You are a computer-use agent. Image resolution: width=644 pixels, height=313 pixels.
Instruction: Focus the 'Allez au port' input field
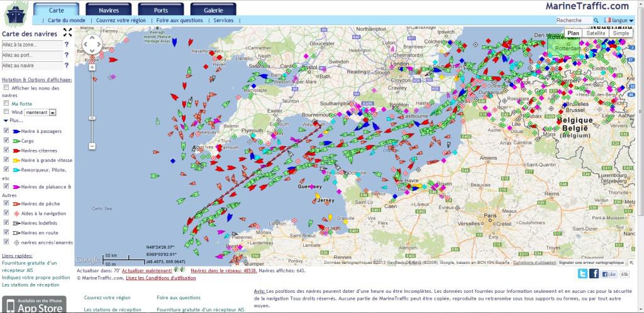[x=33, y=55]
